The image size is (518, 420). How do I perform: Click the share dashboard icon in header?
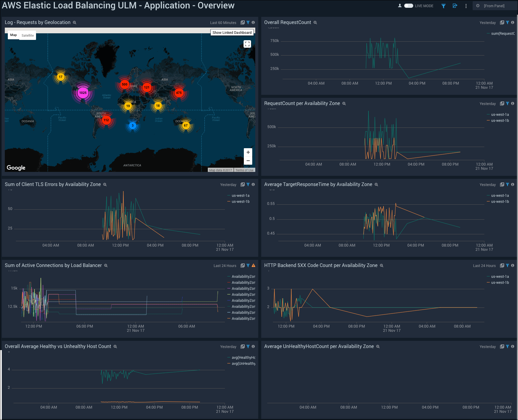click(x=455, y=6)
